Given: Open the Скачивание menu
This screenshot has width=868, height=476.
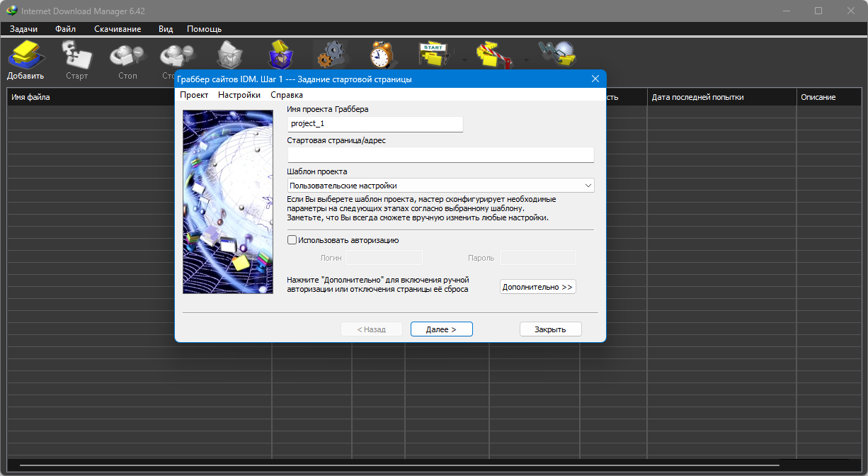Looking at the screenshot, I should pos(118,29).
